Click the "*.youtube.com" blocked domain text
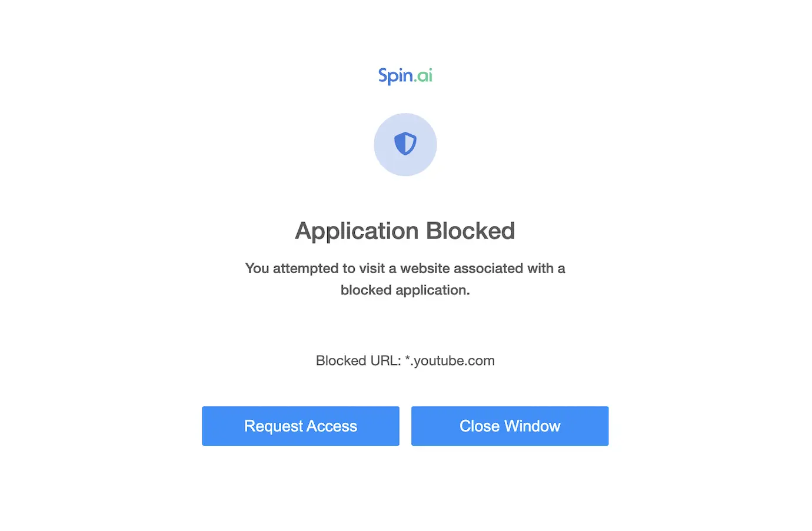Image resolution: width=812 pixels, height=531 pixels. [x=450, y=360]
